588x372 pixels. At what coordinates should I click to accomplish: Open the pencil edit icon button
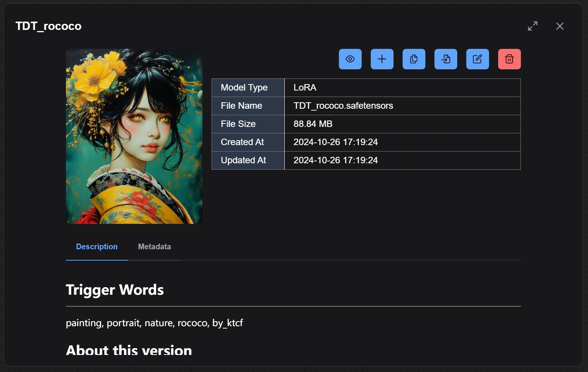(x=477, y=59)
